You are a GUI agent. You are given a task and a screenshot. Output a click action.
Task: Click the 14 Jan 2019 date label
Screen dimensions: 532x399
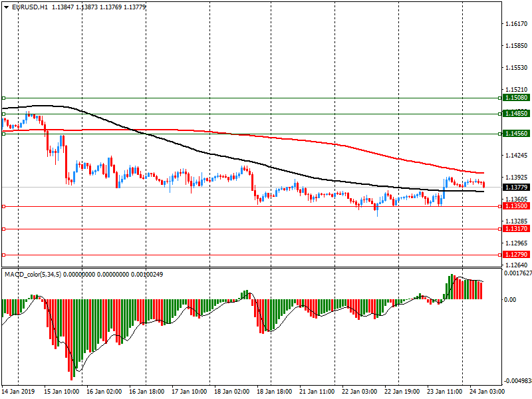(19, 392)
